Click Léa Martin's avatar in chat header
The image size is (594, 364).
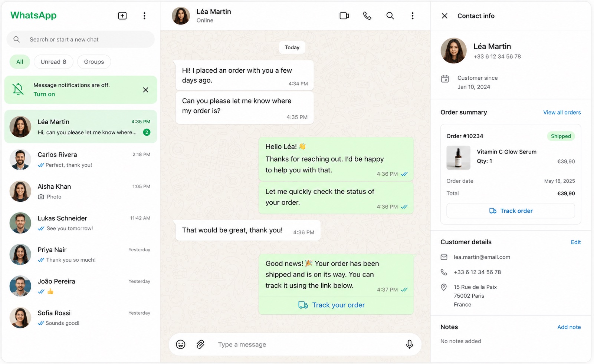tap(181, 16)
